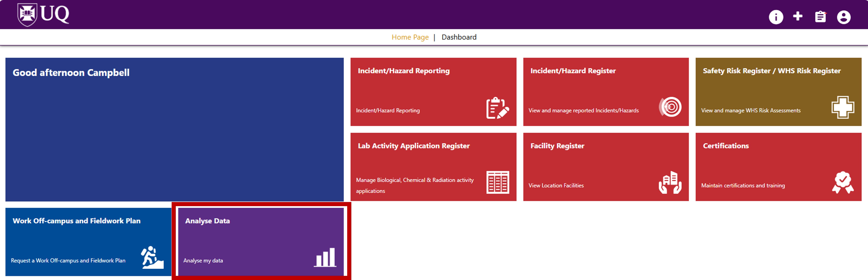The height and width of the screenshot is (280, 868).
Task: Open the Incident/Hazard Reporting tile title
Action: pos(403,71)
